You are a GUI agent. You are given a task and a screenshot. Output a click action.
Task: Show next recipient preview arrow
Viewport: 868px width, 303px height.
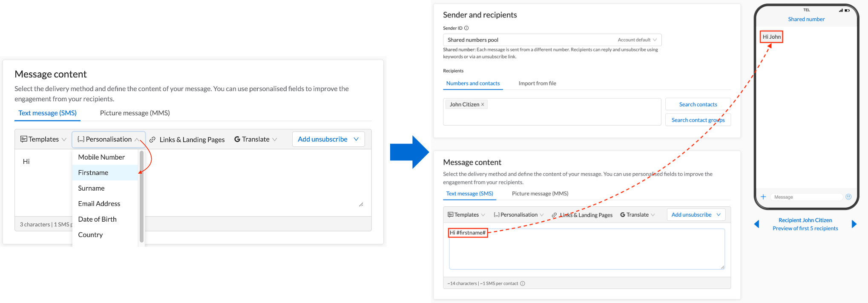(854, 224)
